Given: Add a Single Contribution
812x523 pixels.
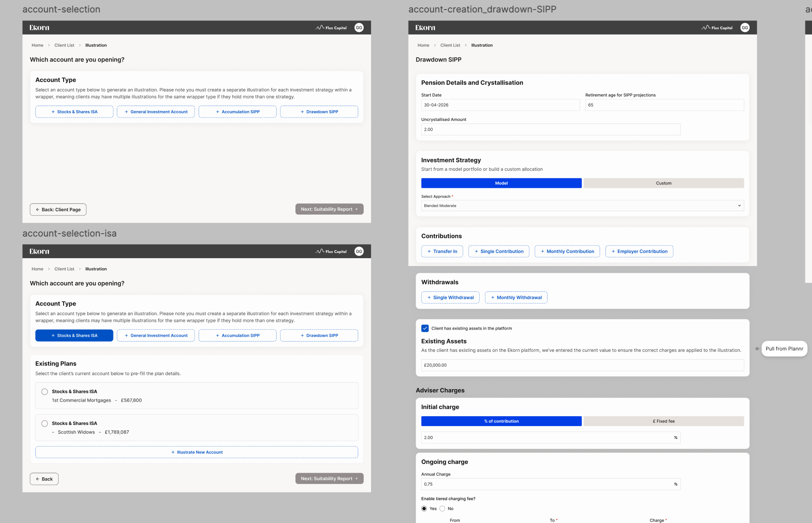Looking at the screenshot, I should (x=499, y=251).
